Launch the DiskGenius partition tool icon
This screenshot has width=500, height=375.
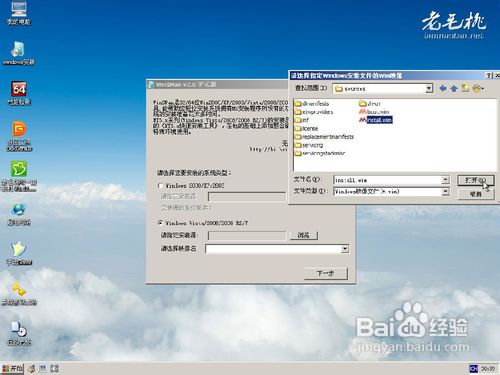(19, 136)
